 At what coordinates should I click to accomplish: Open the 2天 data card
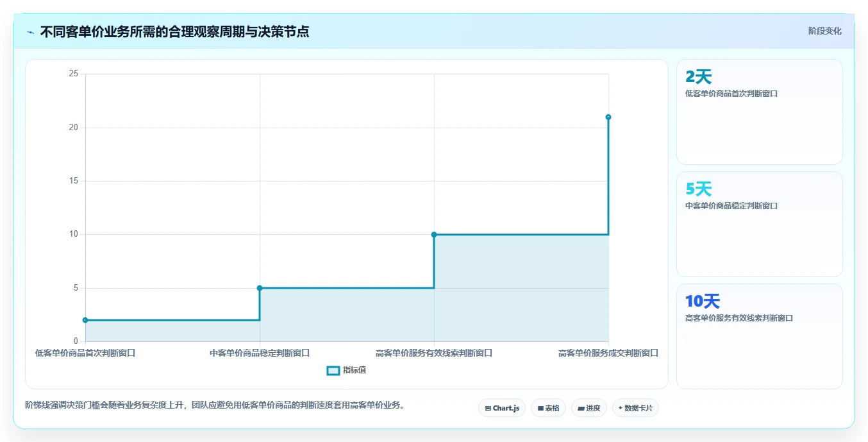tap(759, 112)
